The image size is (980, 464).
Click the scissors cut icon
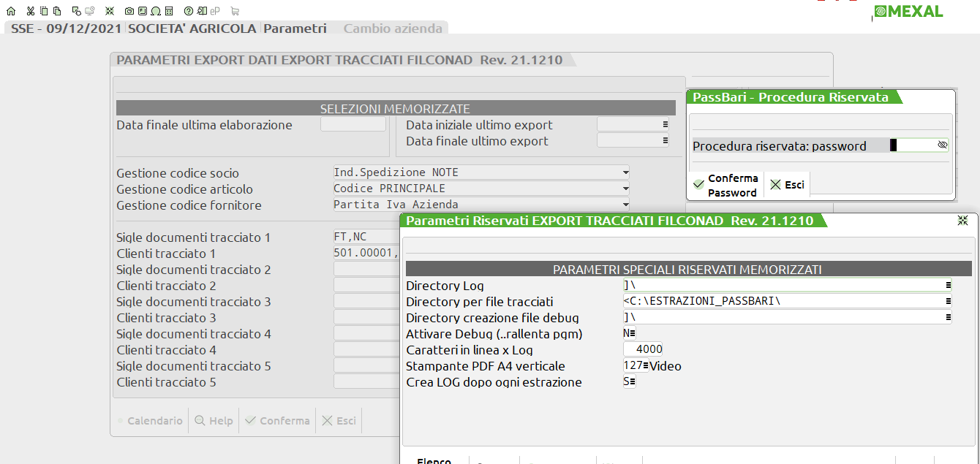[x=30, y=11]
